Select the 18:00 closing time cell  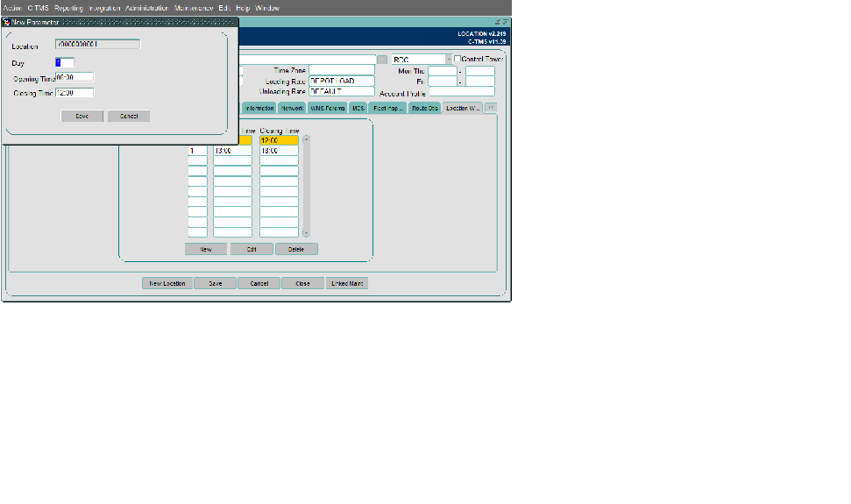click(279, 151)
